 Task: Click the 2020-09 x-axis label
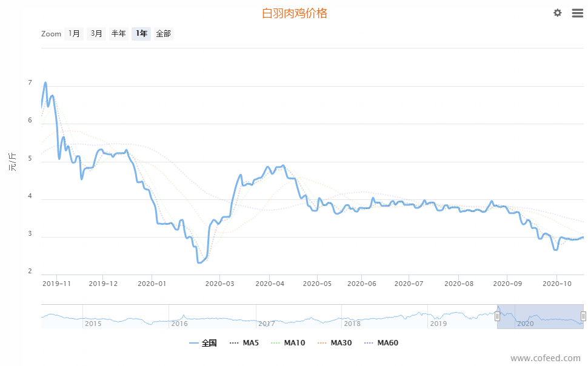tap(507, 284)
